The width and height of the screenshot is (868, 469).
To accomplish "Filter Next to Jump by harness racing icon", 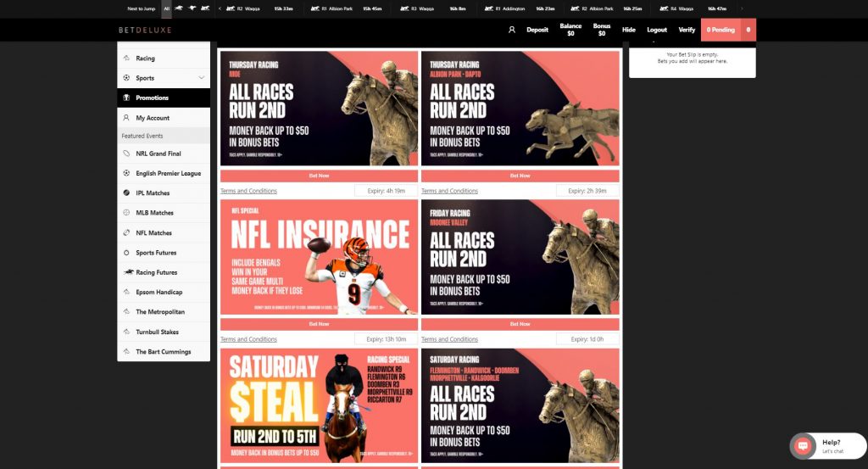I will click(205, 8).
